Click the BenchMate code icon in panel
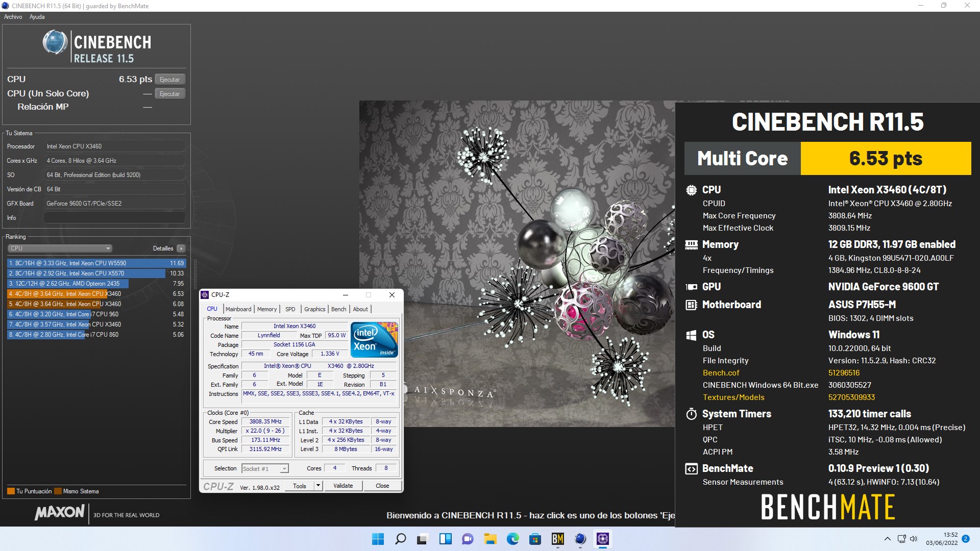Viewport: 980px width, 551px height. coord(691,469)
